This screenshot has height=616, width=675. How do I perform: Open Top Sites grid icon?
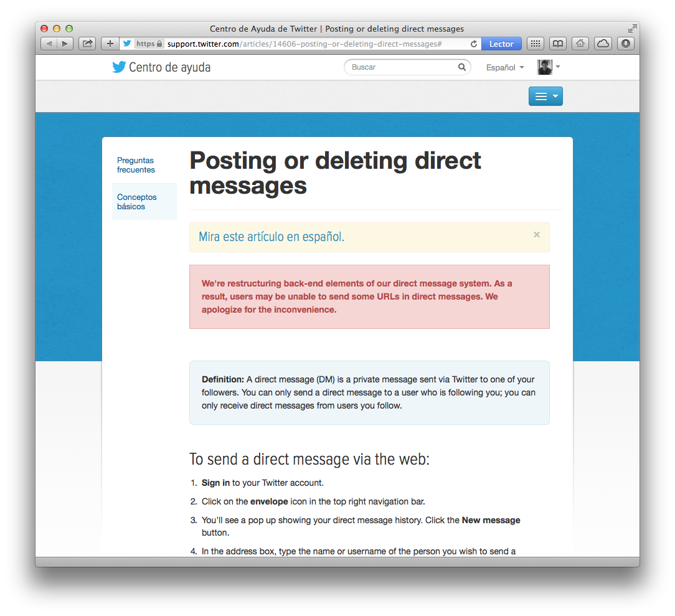[536, 44]
